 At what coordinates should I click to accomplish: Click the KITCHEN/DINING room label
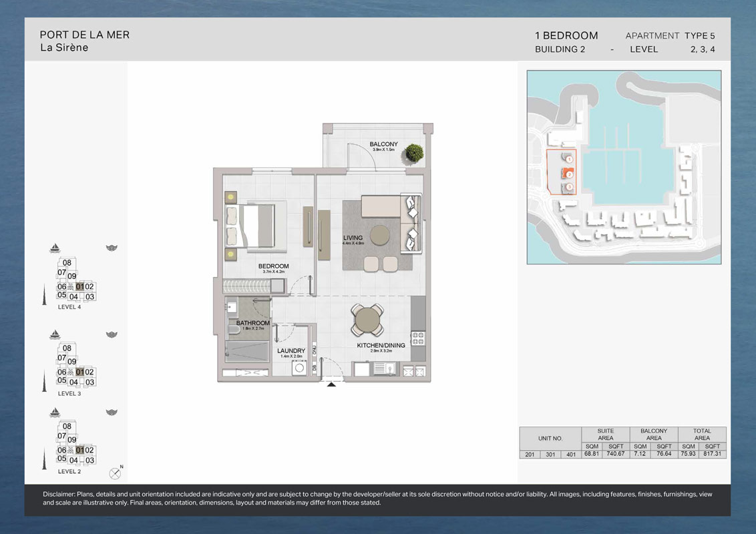click(381, 346)
